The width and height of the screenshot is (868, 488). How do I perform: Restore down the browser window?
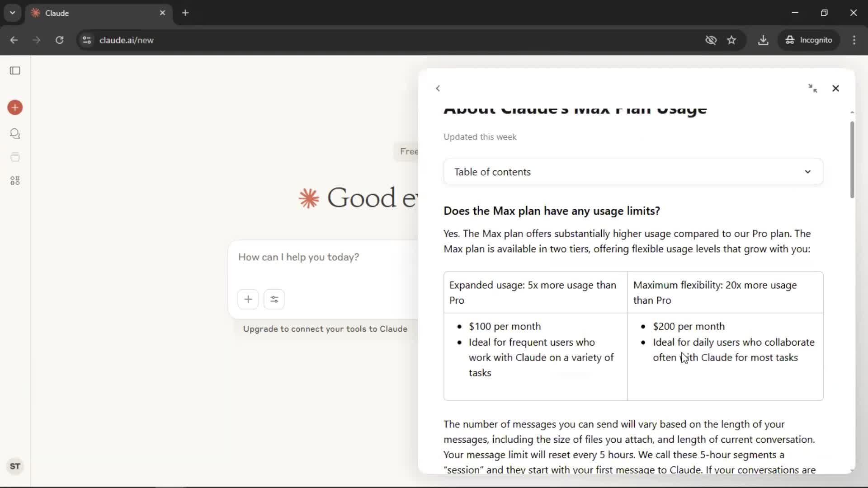pos(824,13)
